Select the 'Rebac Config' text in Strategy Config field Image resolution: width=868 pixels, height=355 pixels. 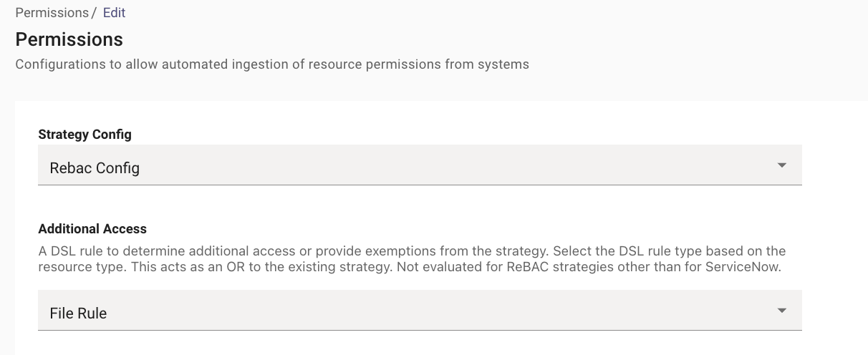pos(95,168)
